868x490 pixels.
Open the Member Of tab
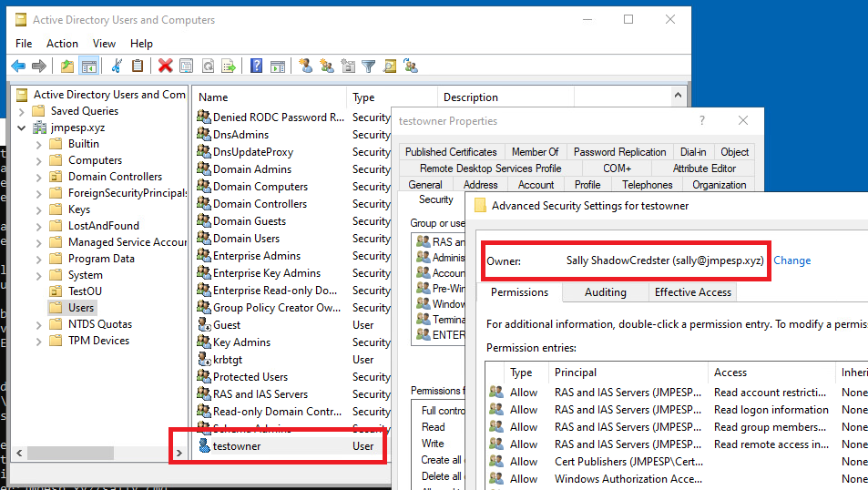[535, 152]
